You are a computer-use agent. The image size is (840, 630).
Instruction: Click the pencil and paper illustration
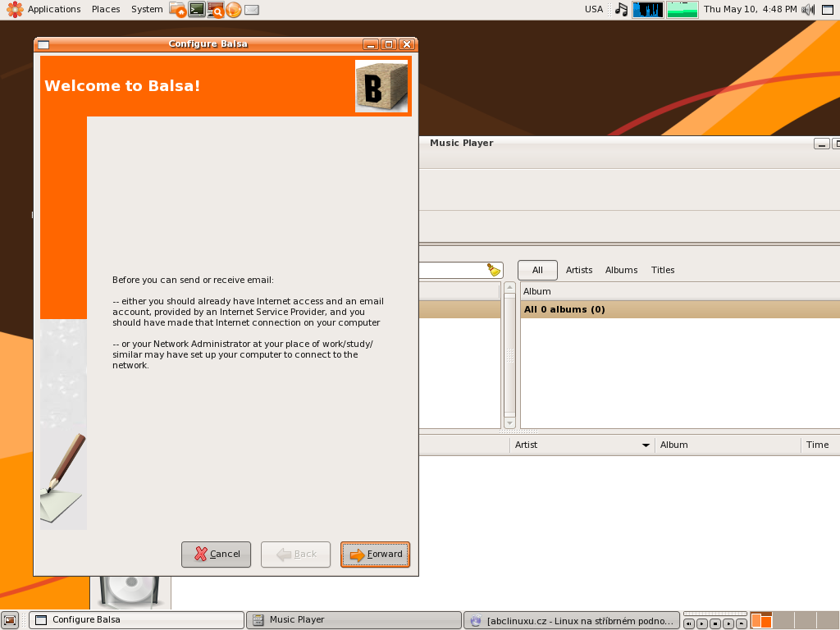pyautogui.click(x=63, y=477)
